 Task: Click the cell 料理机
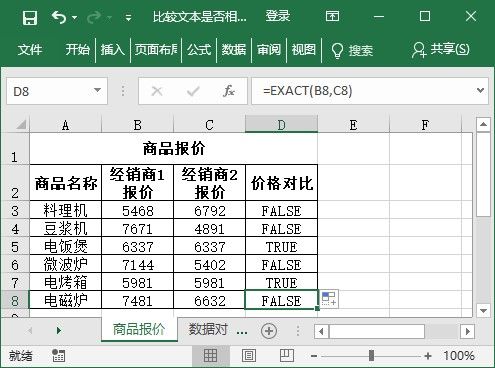point(66,210)
